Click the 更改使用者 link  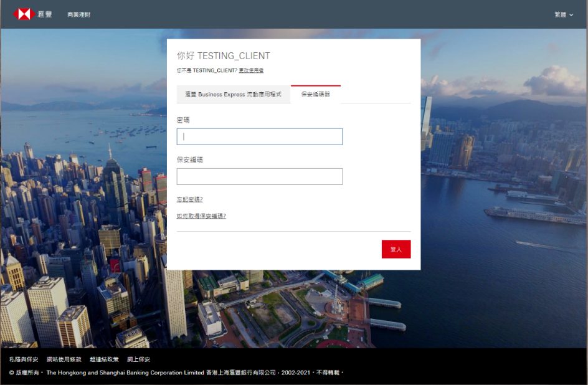point(251,70)
